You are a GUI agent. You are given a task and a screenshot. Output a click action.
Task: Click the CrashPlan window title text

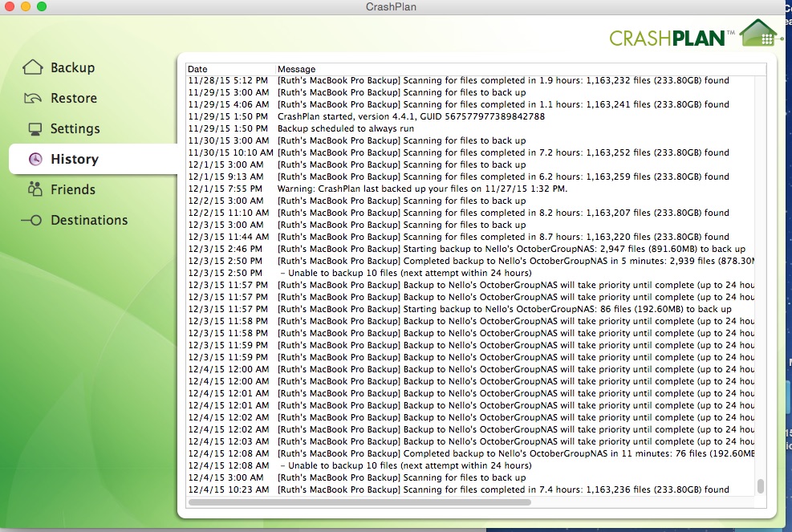pos(391,7)
